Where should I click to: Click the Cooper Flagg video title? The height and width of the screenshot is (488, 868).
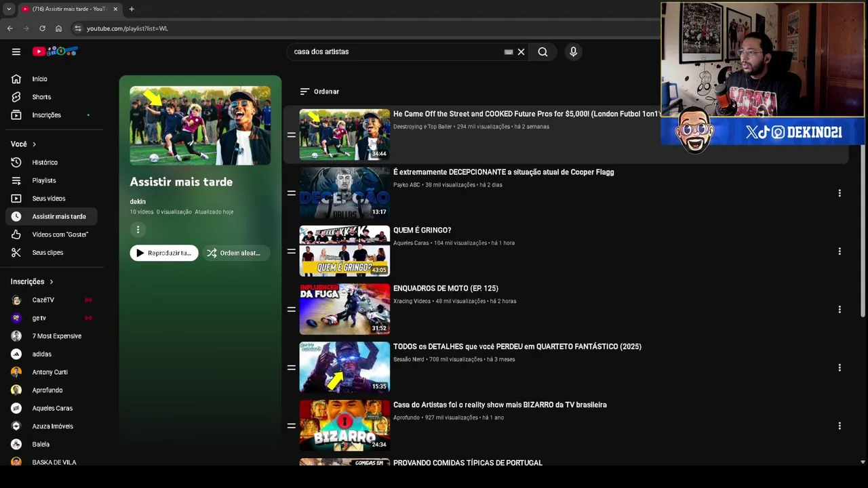tap(503, 172)
